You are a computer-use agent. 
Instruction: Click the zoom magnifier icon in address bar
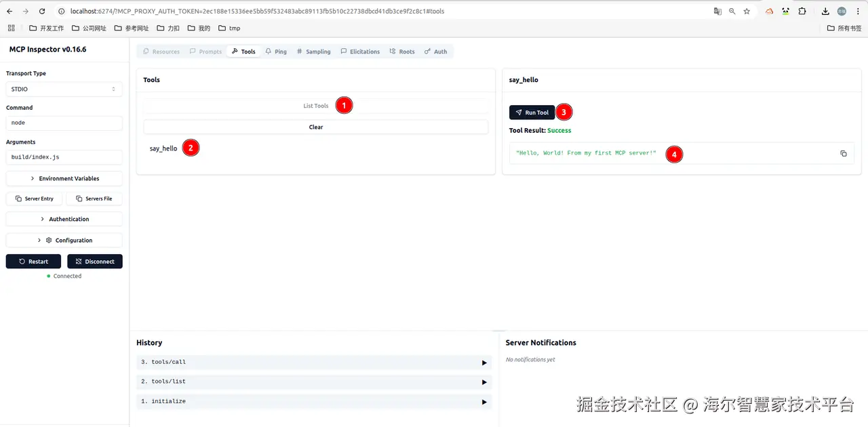[x=732, y=12]
